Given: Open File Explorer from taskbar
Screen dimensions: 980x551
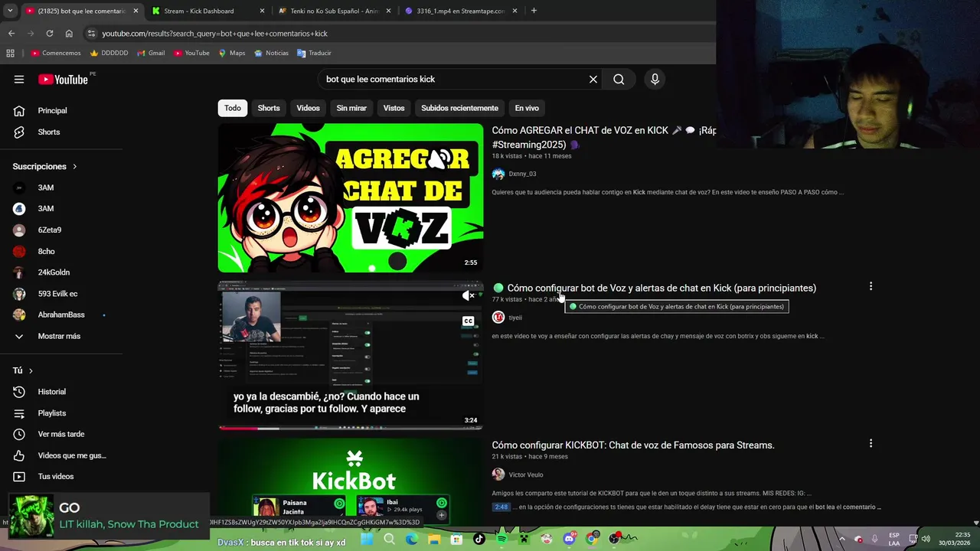Looking at the screenshot, I should 434,539.
